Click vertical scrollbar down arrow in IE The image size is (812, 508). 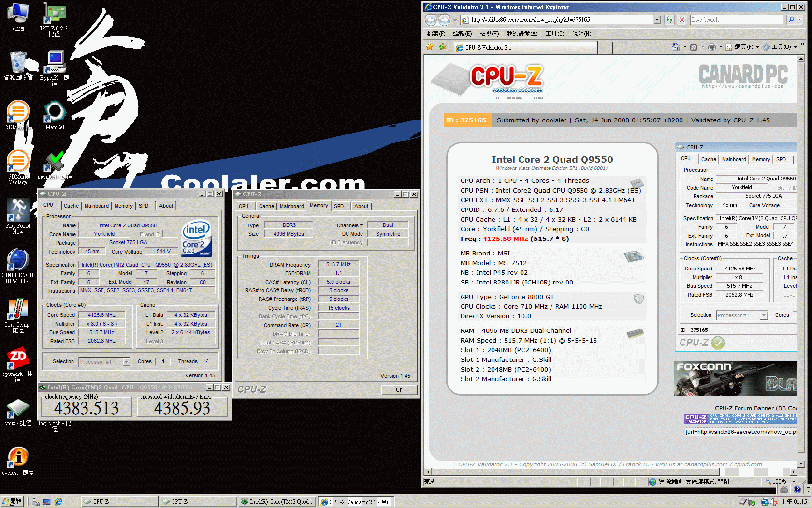coord(801,463)
